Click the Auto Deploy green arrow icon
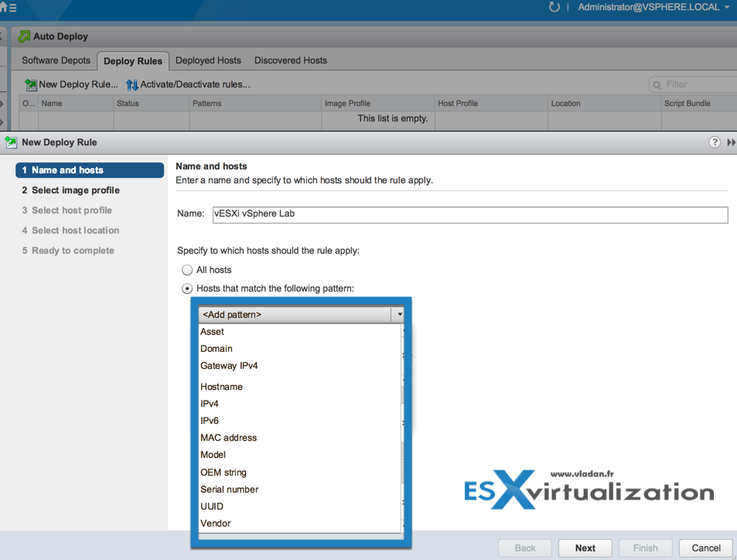The height and width of the screenshot is (560, 737). click(x=24, y=36)
